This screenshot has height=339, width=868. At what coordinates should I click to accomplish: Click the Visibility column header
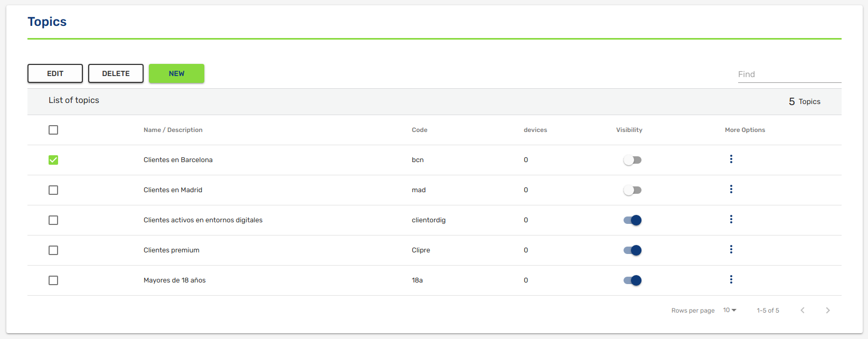629,130
